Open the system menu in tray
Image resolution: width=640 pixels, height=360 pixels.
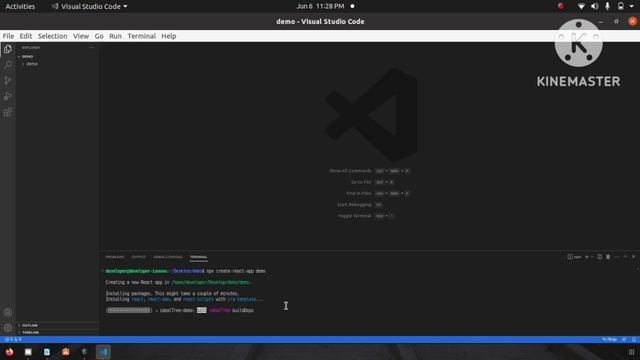(x=631, y=7)
